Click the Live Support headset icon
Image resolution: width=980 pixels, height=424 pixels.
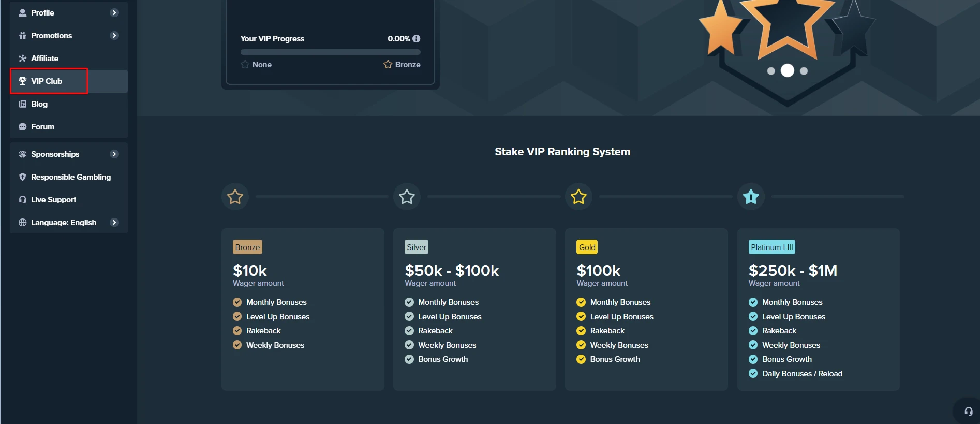click(x=22, y=199)
